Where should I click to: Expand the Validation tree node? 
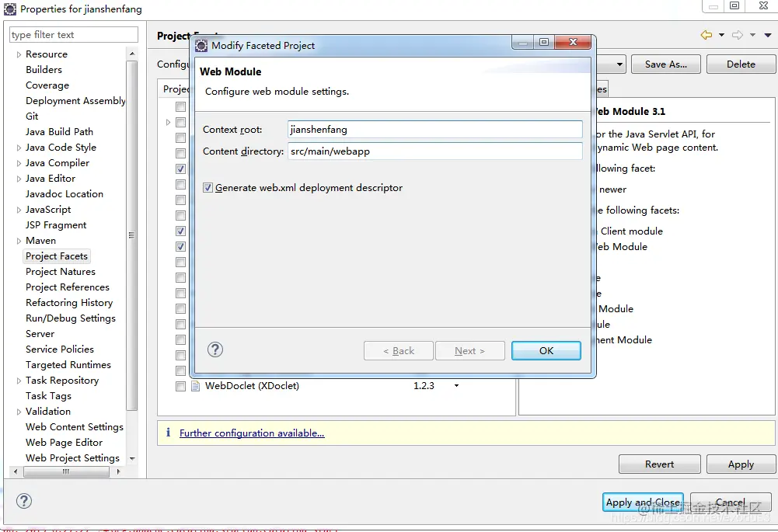coord(19,412)
